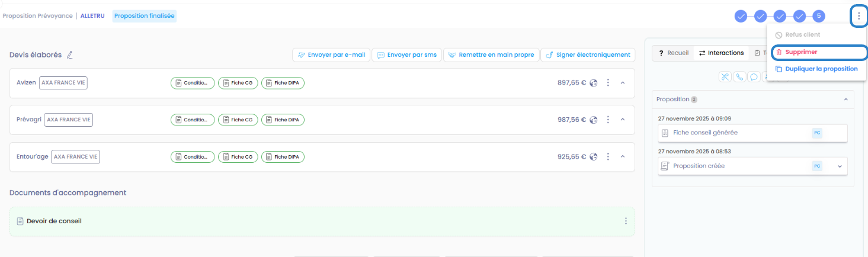The image size is (868, 257).
Task: Edit Devis élaborés with the pencil icon
Action: click(x=69, y=55)
